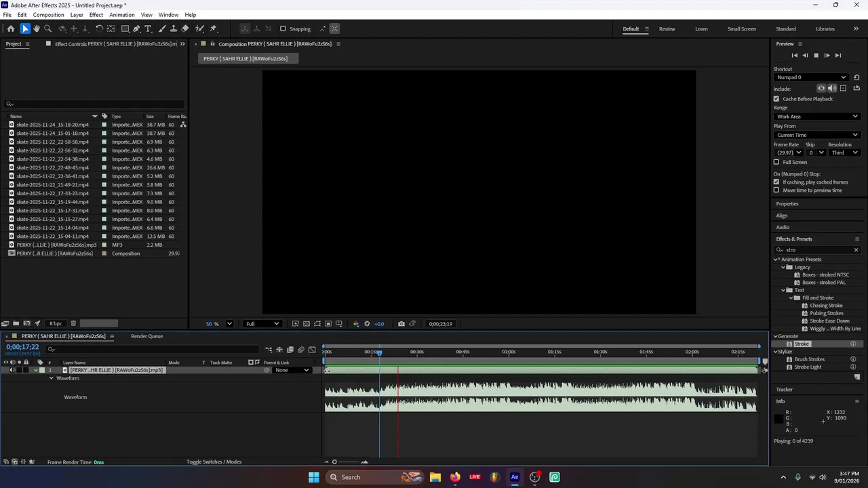Mute audio of the mp3 layer
This screenshot has height=488, width=868.
click(12, 370)
